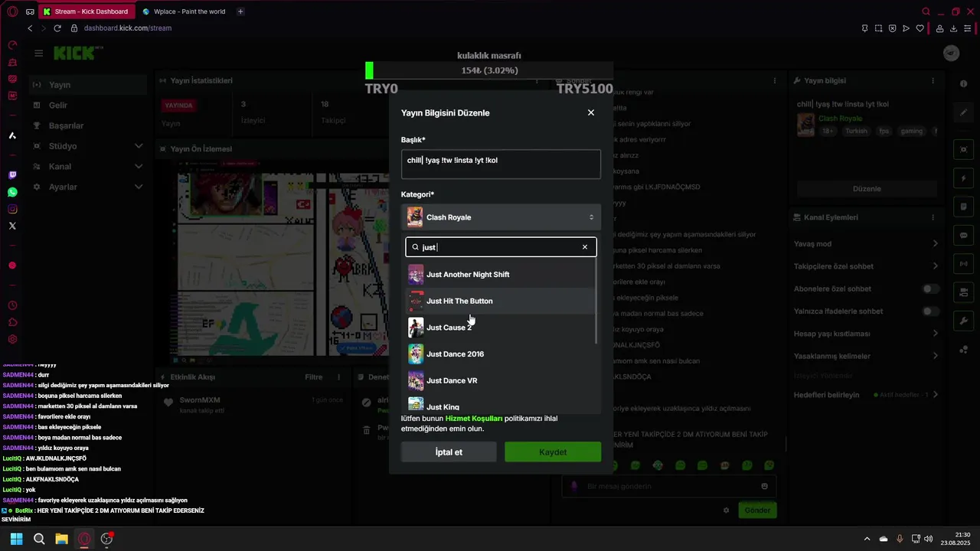980x551 pixels.
Task: Click the İptal et button
Action: click(449, 452)
